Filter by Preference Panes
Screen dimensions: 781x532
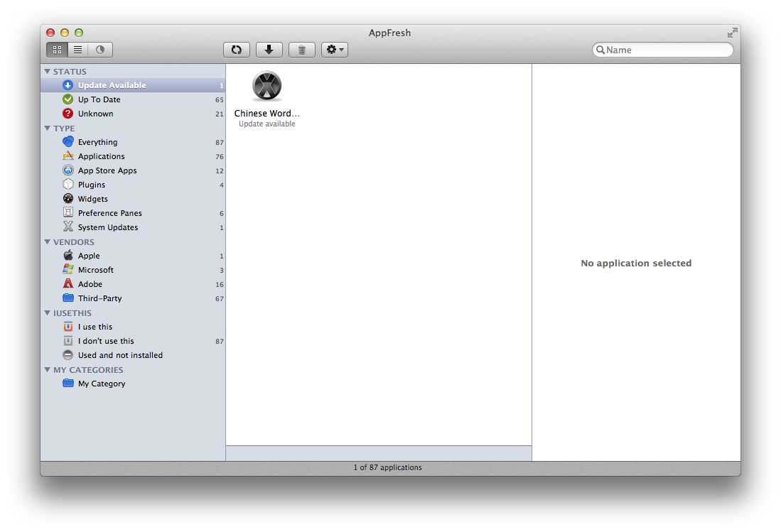(133, 213)
